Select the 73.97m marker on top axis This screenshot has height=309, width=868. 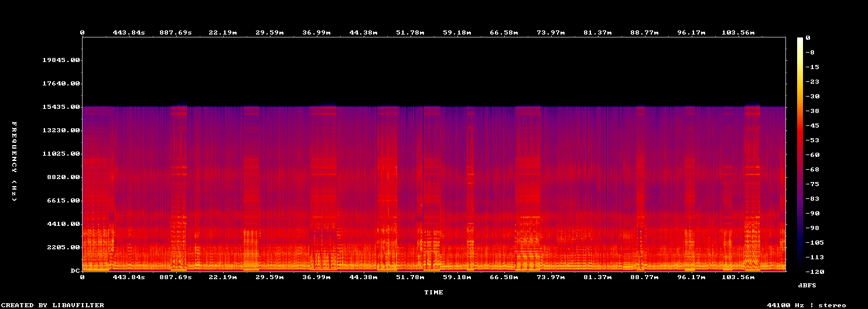point(551,32)
